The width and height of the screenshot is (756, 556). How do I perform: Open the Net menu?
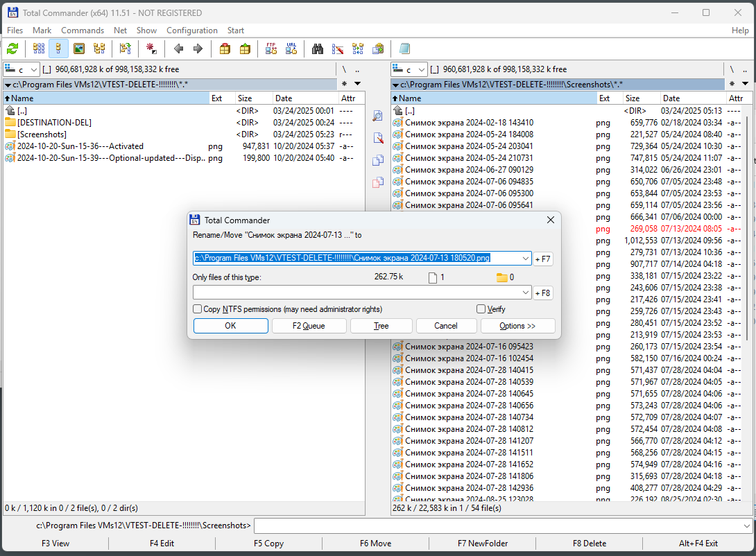pos(120,31)
